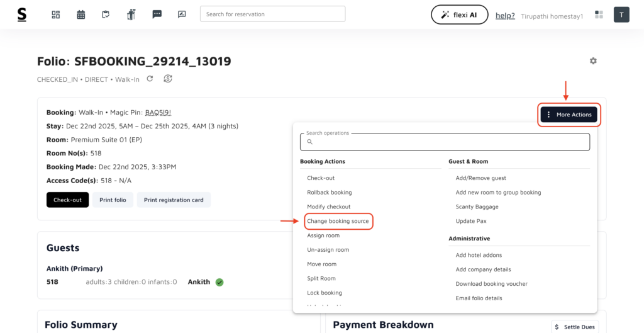Open the More Actions dropdown
644x333 pixels.
(569, 115)
